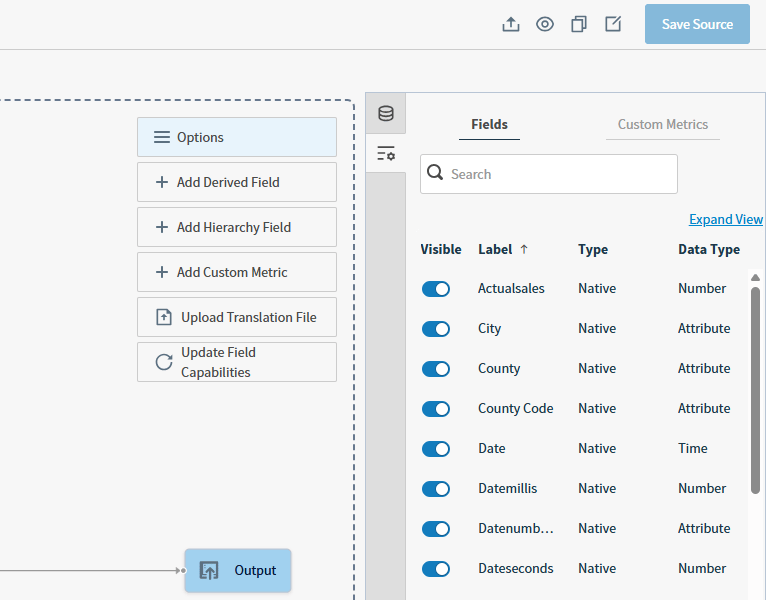766x600 pixels.
Task: Select the County Code label
Action: (515, 408)
